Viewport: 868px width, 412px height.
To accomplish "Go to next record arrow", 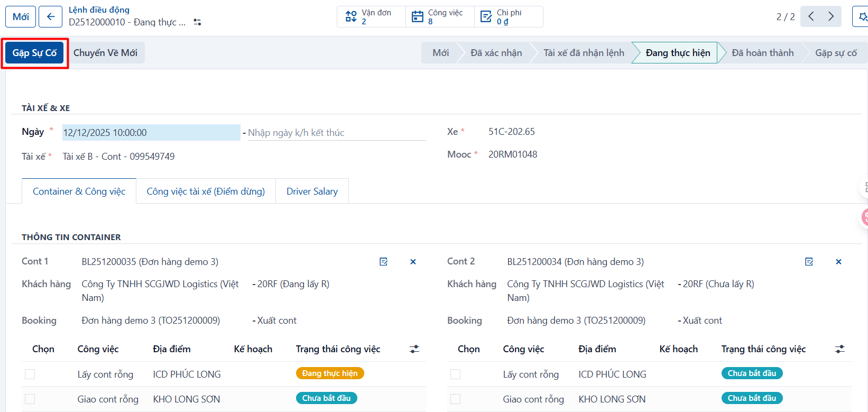I will [x=831, y=16].
